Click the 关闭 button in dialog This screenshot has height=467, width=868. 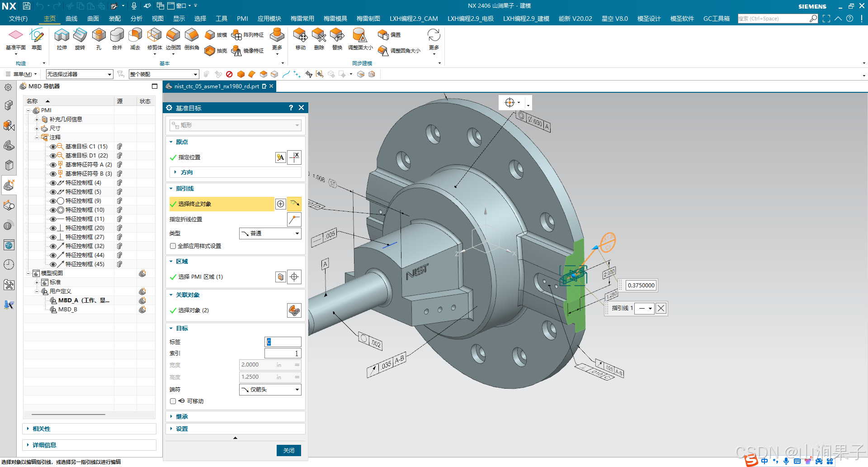[289, 451]
